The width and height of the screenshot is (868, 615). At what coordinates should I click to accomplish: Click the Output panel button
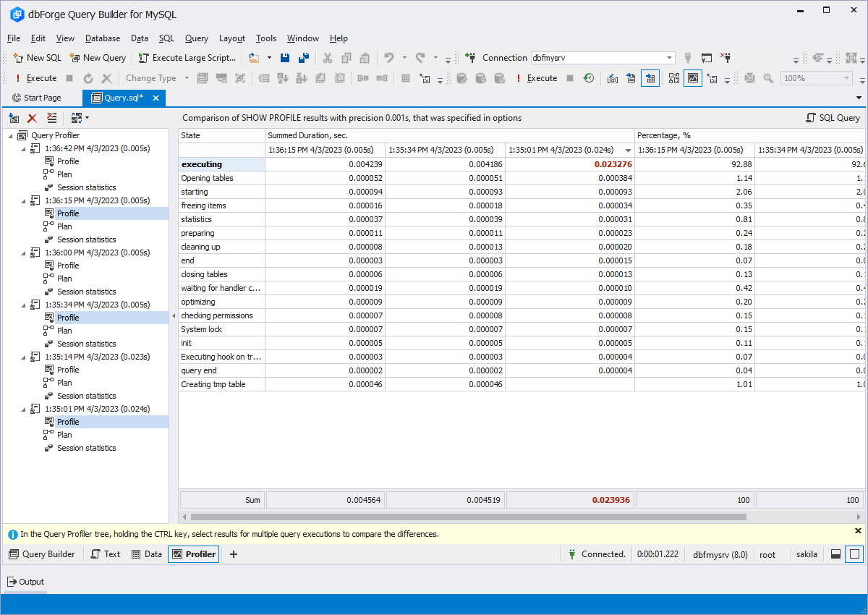[x=26, y=582]
